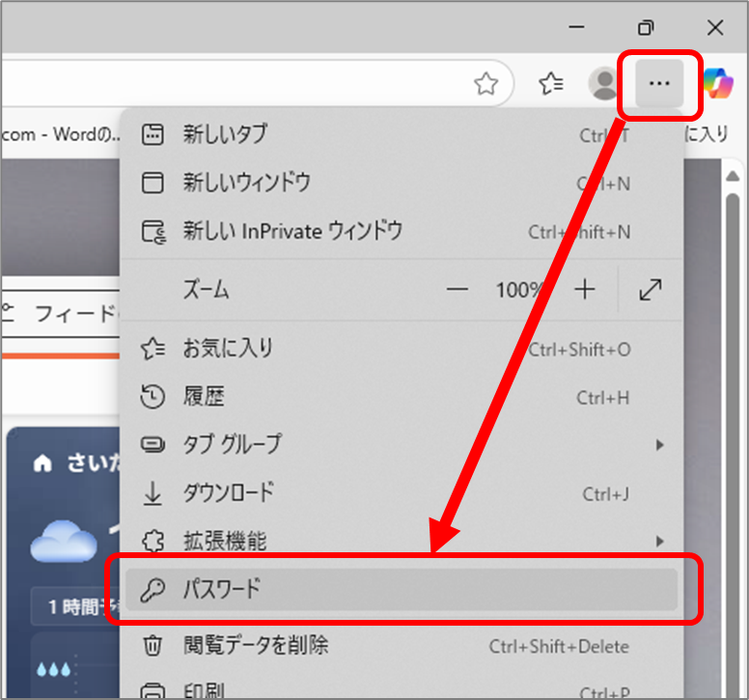Image resolution: width=749 pixels, height=700 pixels.
Task: Click the puzzle piece extensions icon
Action: pyautogui.click(x=153, y=542)
